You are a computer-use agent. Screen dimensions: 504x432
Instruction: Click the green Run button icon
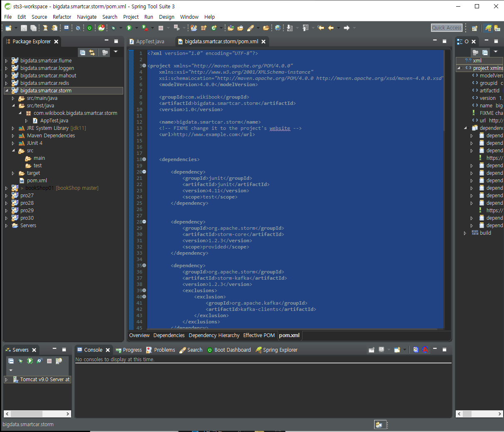click(x=129, y=28)
